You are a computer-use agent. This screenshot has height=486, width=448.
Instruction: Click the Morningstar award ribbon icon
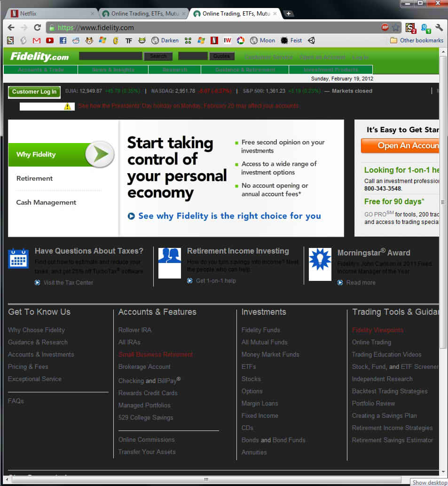320,264
